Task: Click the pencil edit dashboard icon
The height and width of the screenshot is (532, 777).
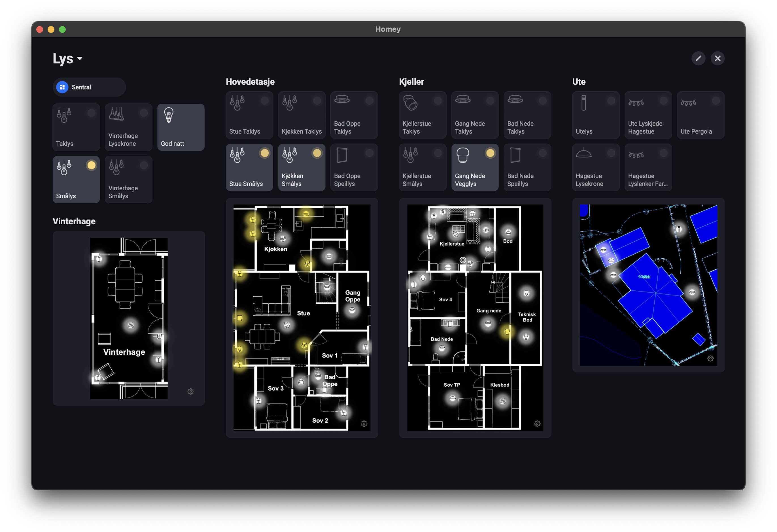Action: pos(698,58)
